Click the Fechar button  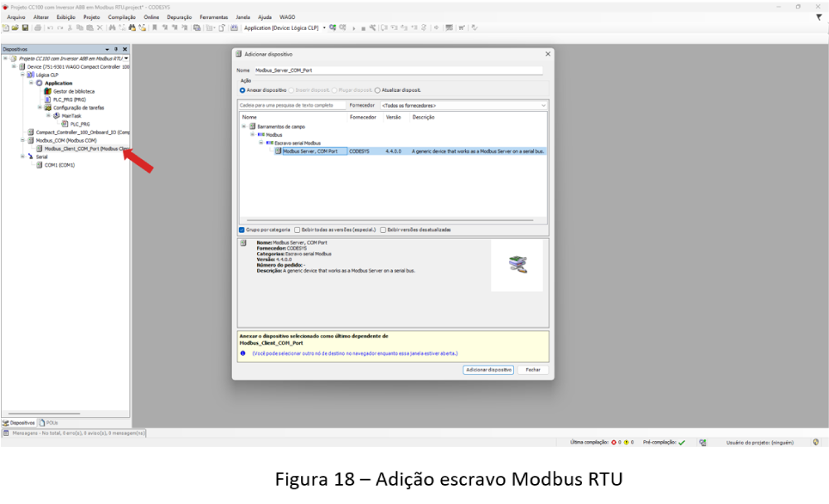(x=532, y=370)
